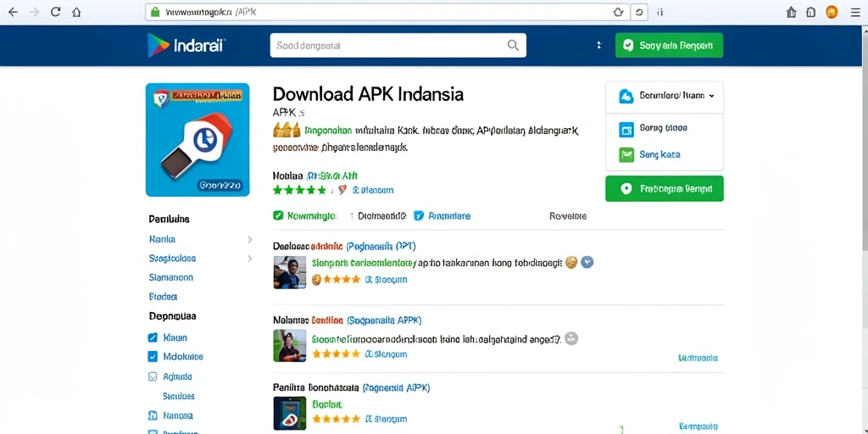The width and height of the screenshot is (868, 434).
Task: Reload the page with refresh icon
Action: [55, 12]
